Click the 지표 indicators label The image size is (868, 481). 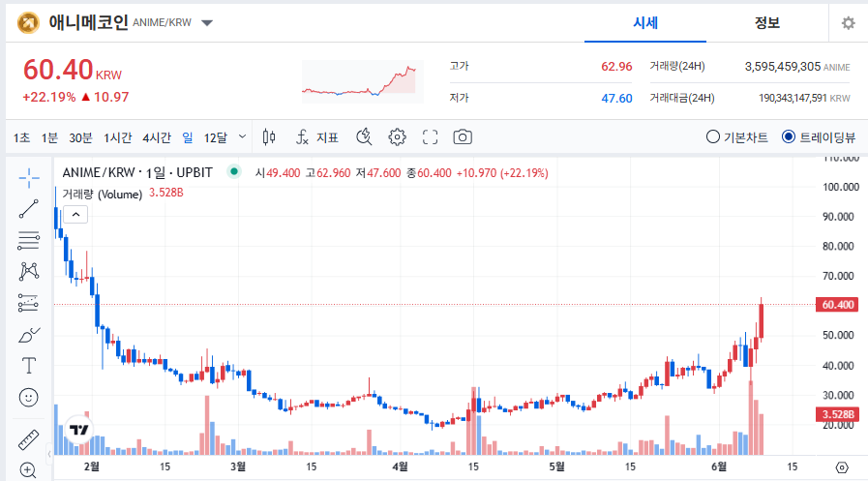[327, 137]
